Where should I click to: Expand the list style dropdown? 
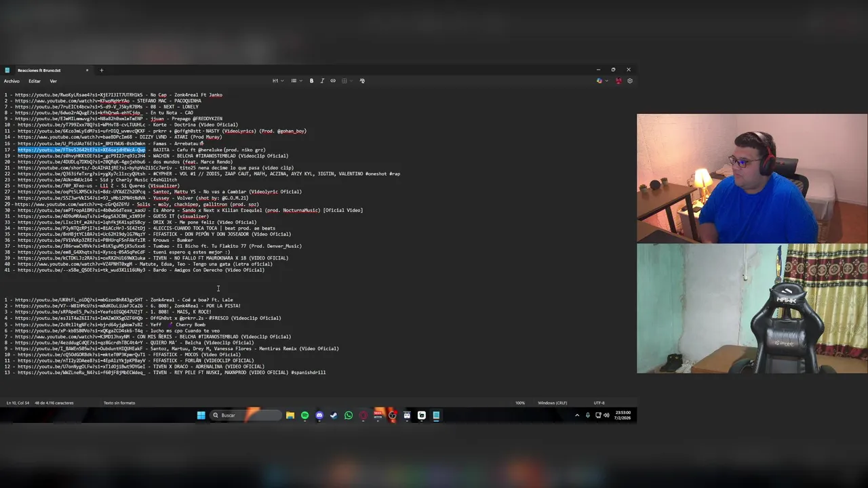pos(296,81)
